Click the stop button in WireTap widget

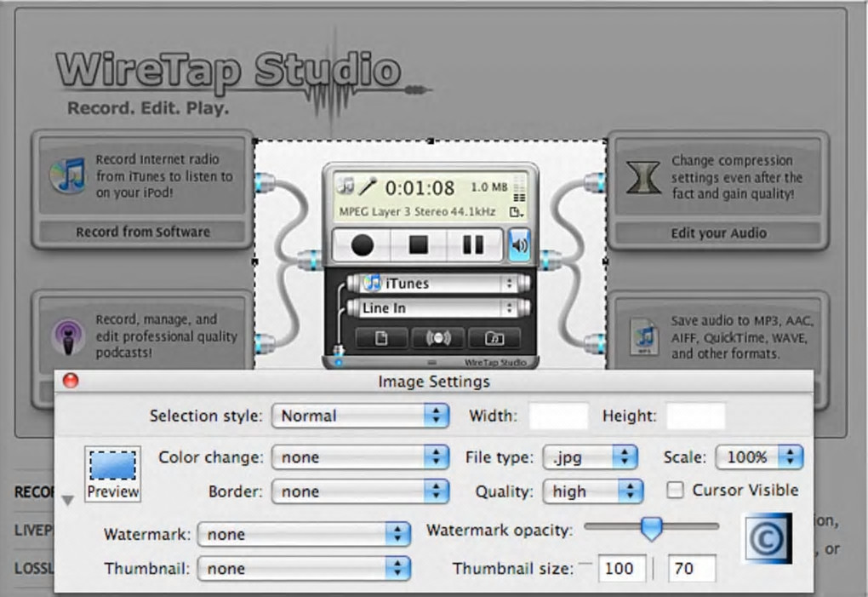point(418,244)
